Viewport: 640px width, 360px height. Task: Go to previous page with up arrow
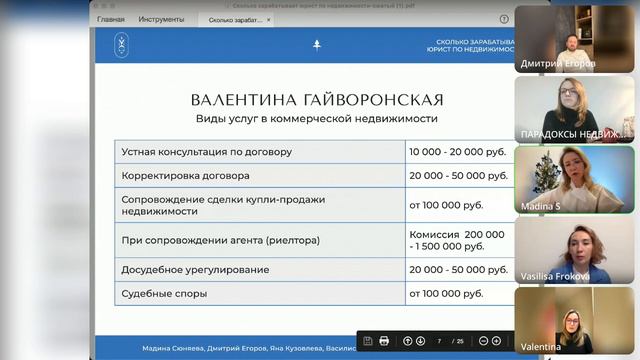(x=407, y=341)
